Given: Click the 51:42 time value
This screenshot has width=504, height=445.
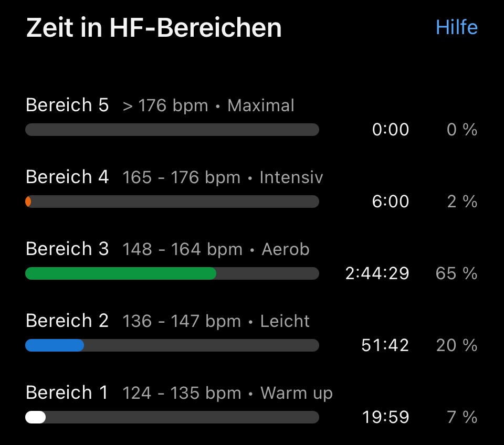Looking at the screenshot, I should pos(385,345).
